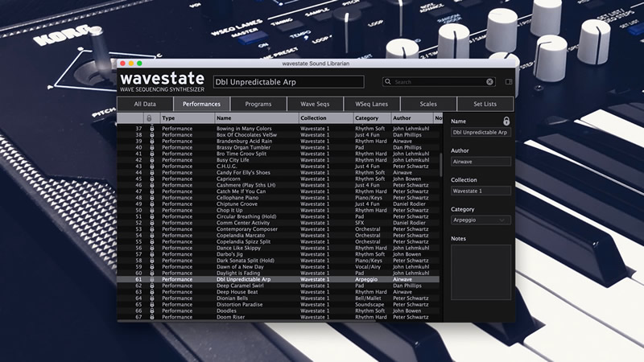The height and width of the screenshot is (362, 644).
Task: Select Darbo's Jig performance
Action: (278, 254)
